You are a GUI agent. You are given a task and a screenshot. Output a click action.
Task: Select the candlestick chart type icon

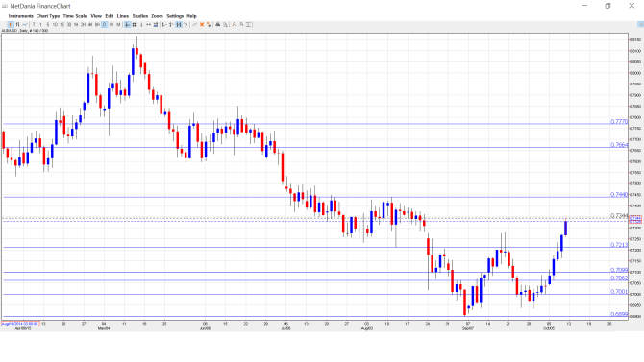11,25
